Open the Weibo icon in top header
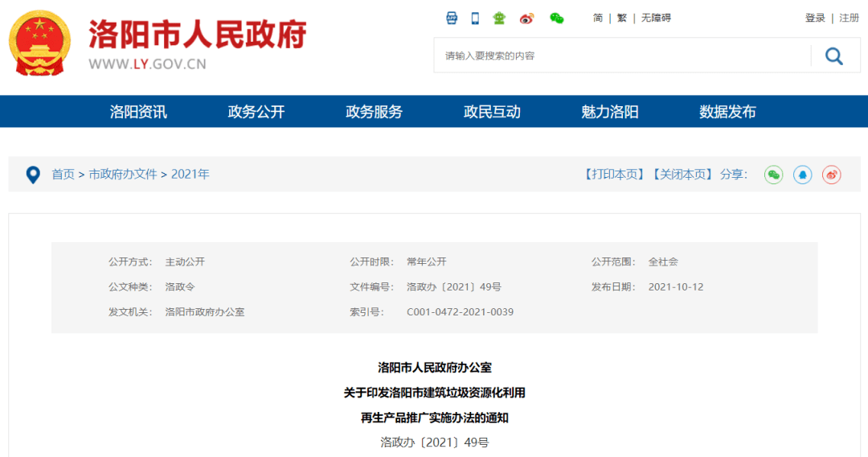Image resolution: width=868 pixels, height=457 pixels. pos(526,18)
